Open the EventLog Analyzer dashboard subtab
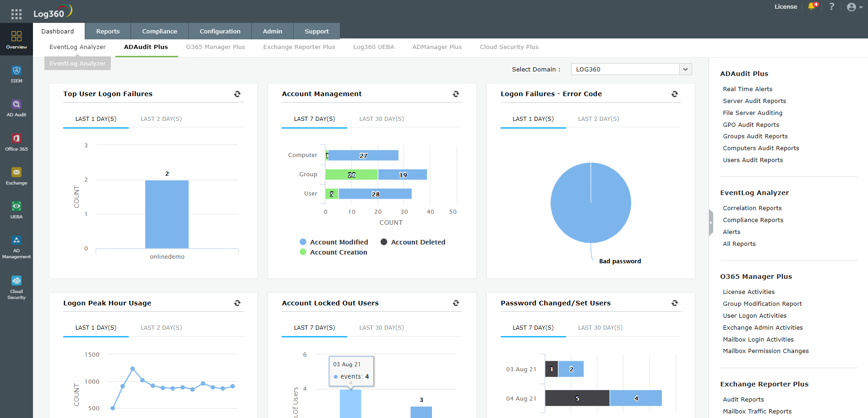Screen dimensions: 868x418 coord(77,47)
